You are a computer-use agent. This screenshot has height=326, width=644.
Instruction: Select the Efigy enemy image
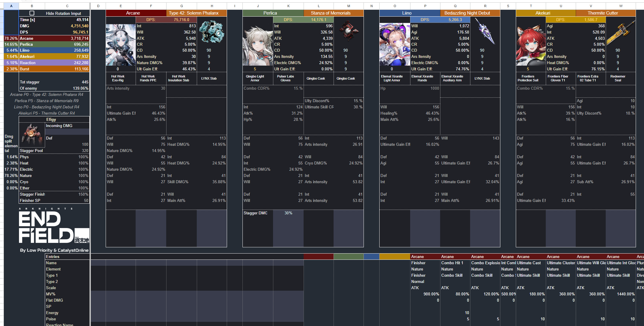32,134
